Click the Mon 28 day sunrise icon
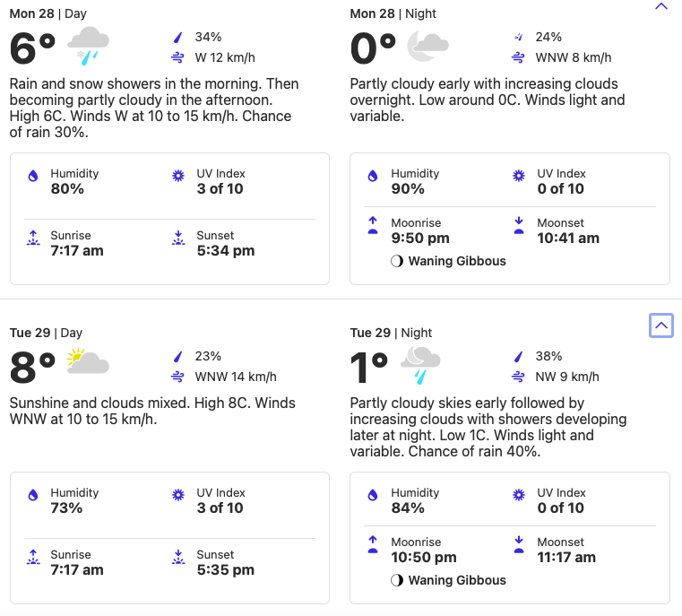The width and height of the screenshot is (682, 616). coord(34,239)
